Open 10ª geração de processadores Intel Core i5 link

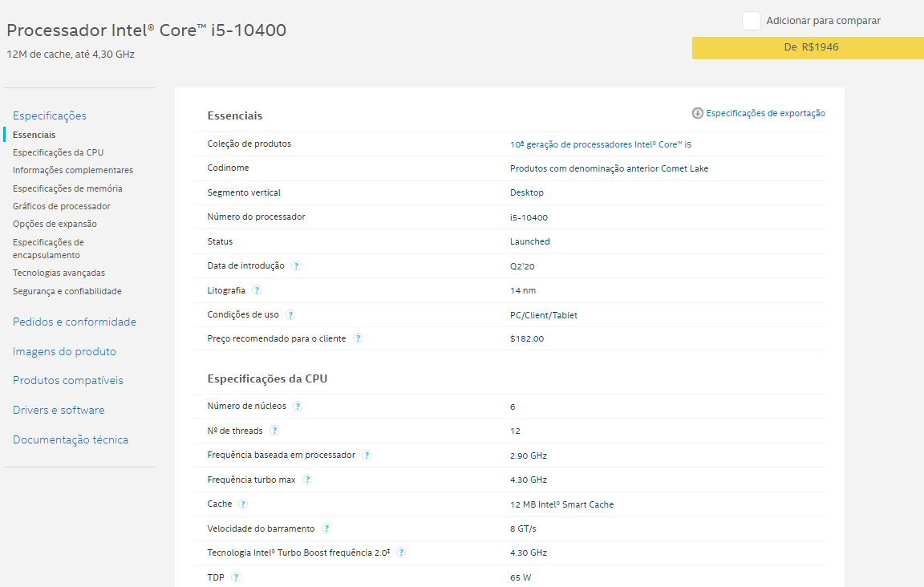pos(601,144)
